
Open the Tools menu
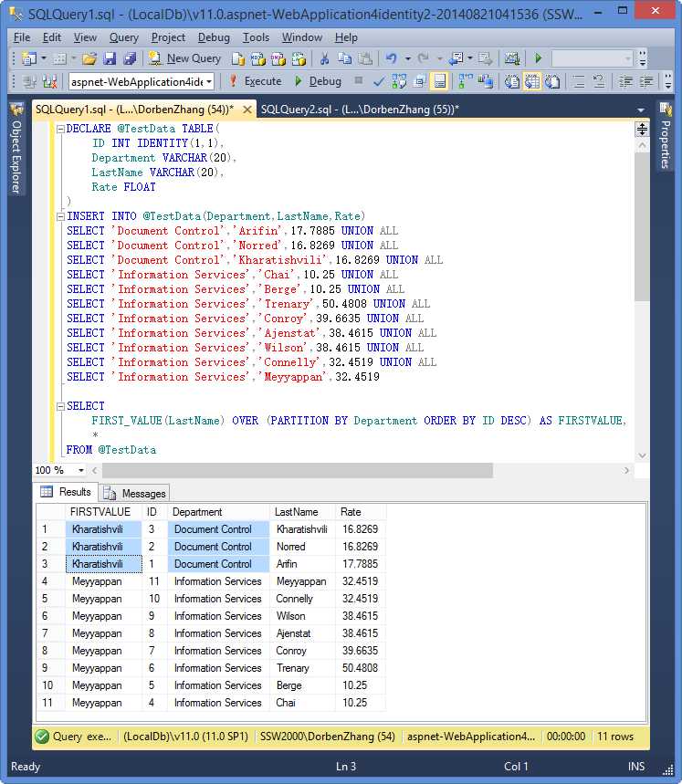point(256,37)
